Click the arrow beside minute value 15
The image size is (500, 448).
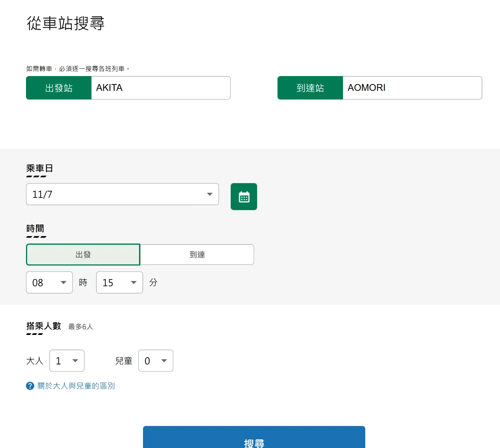(x=134, y=283)
